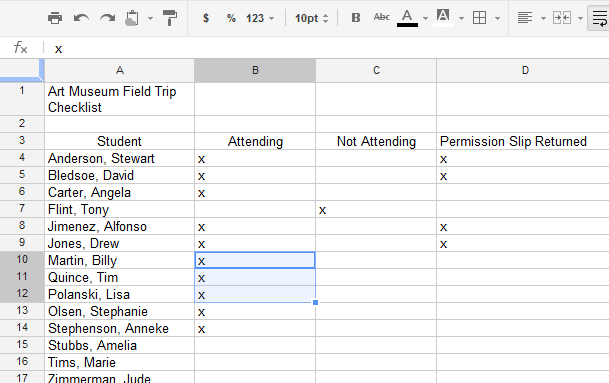609x383 pixels.
Task: Click the Permission Slip x for Anderson, Stewart
Action: 444,159
